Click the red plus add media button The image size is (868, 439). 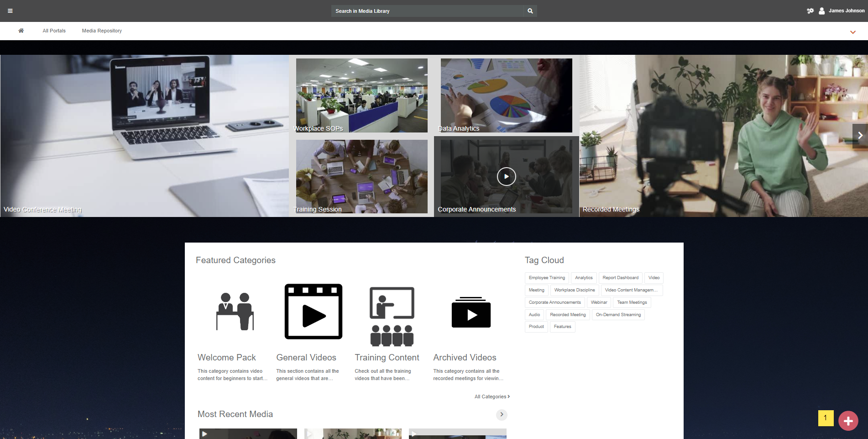(848, 421)
